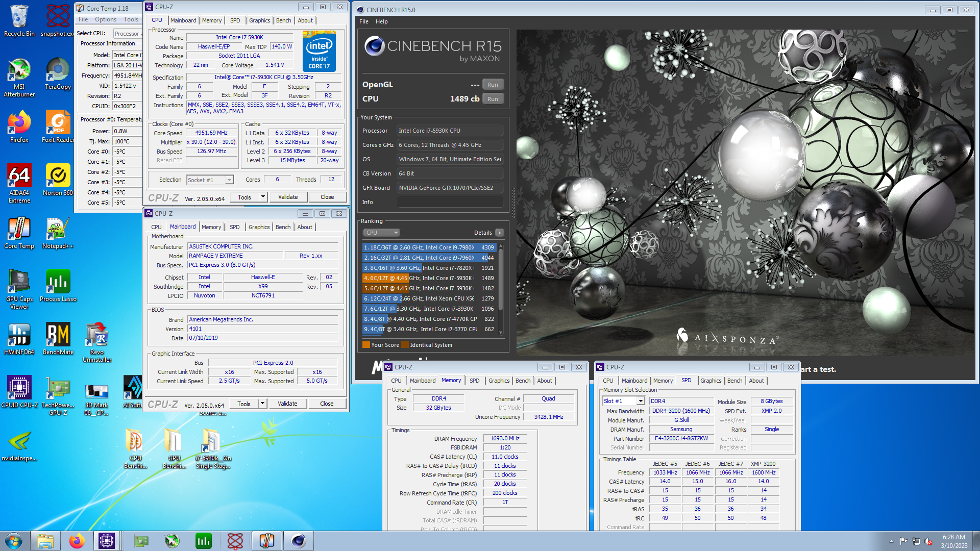Click Action Center flag in system tray
The height and width of the screenshot is (551, 980).
click(903, 541)
